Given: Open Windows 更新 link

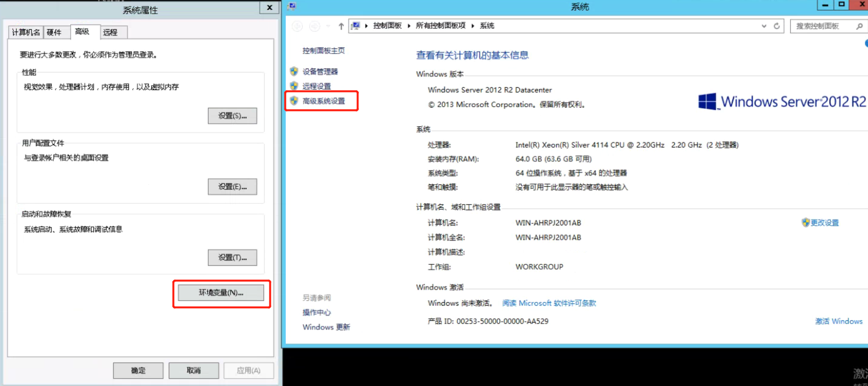Looking at the screenshot, I should [326, 327].
